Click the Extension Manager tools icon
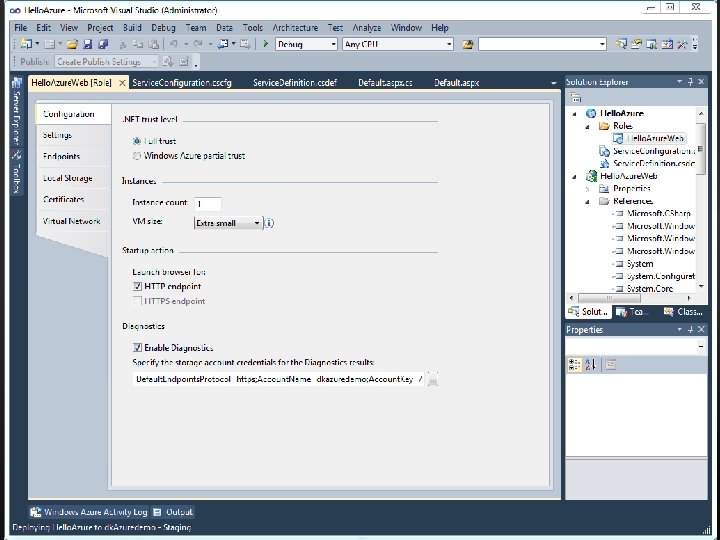This screenshot has height=540, width=720. [682, 44]
